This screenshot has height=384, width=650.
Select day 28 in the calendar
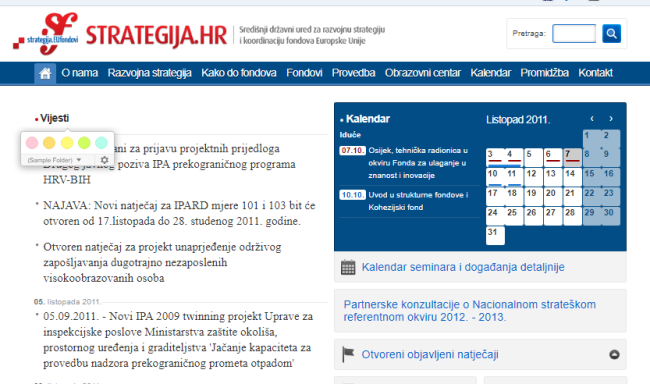click(x=572, y=216)
